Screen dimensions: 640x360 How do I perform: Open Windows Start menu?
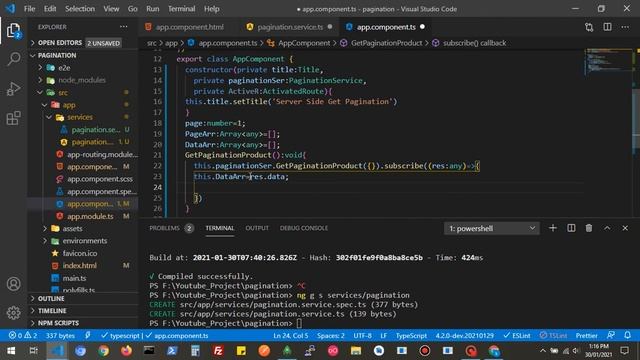coord(11,351)
